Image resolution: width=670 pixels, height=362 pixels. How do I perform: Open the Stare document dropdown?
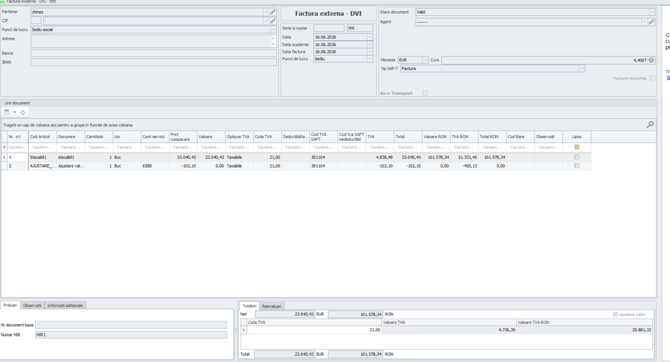[652, 12]
